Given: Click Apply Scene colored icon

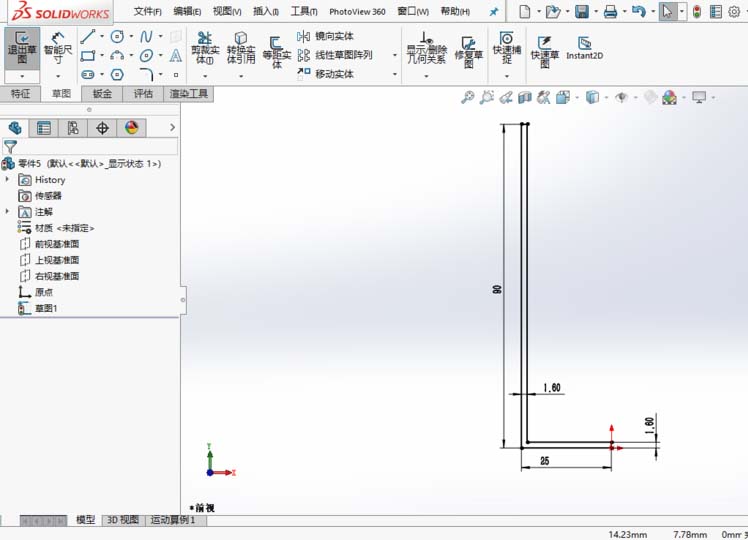Looking at the screenshot, I should click(x=669, y=98).
